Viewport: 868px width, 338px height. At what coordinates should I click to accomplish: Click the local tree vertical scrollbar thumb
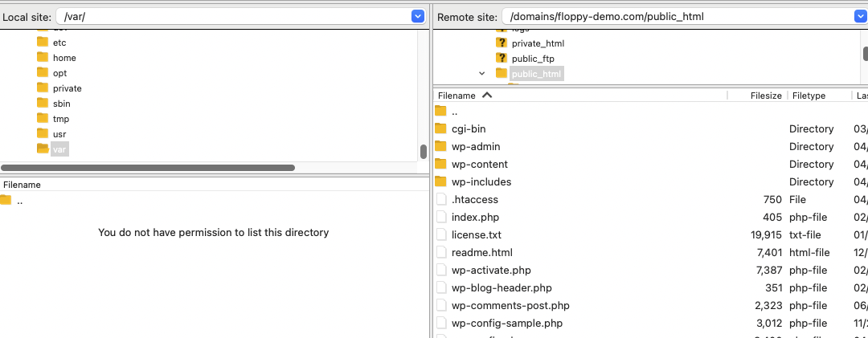coord(423,152)
